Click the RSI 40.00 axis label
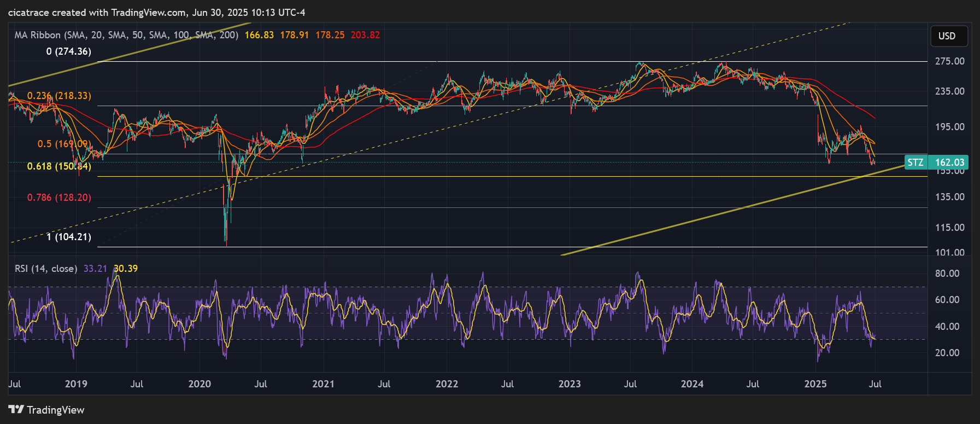 947,327
